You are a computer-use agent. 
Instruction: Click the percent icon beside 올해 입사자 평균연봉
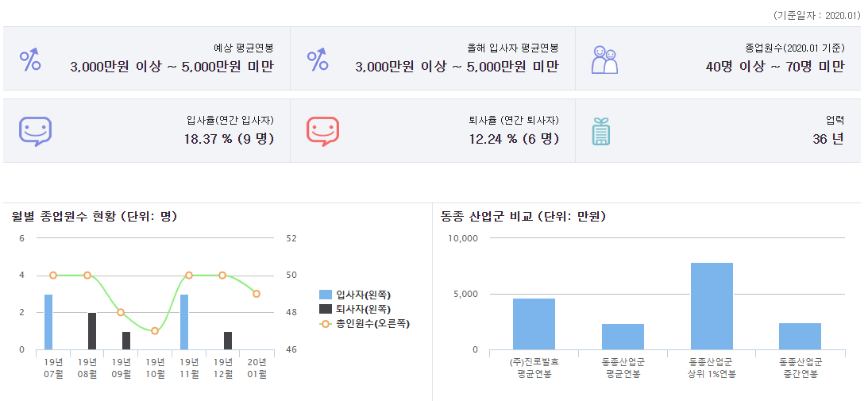[318, 60]
